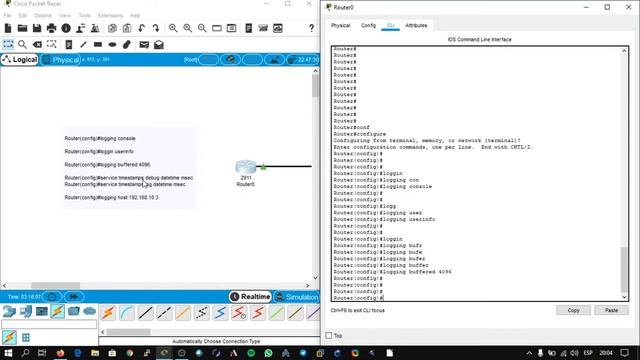Screen dimensions: 640x360
Task: Click the Zoom In magnifier icon
Action: [173, 28]
